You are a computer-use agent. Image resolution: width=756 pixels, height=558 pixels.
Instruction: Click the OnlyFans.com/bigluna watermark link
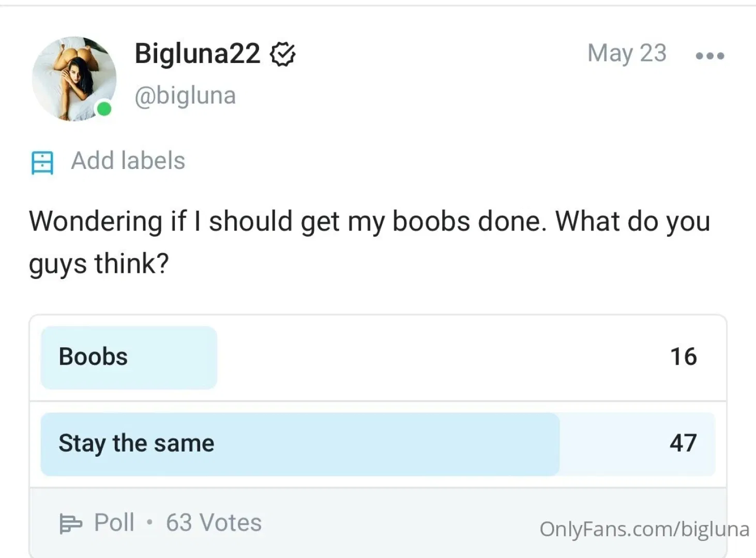(x=644, y=529)
